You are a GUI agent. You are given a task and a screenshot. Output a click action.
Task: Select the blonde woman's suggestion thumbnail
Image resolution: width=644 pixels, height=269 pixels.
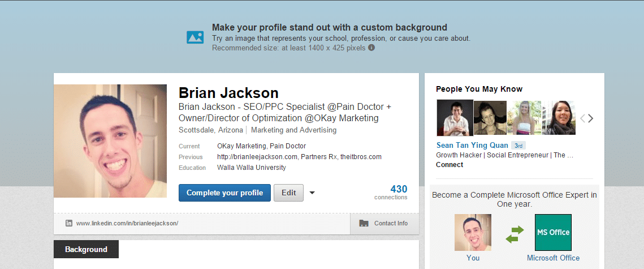click(x=524, y=118)
